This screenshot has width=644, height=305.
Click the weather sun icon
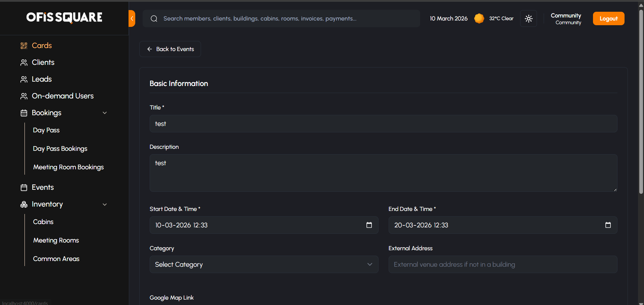coord(479,18)
